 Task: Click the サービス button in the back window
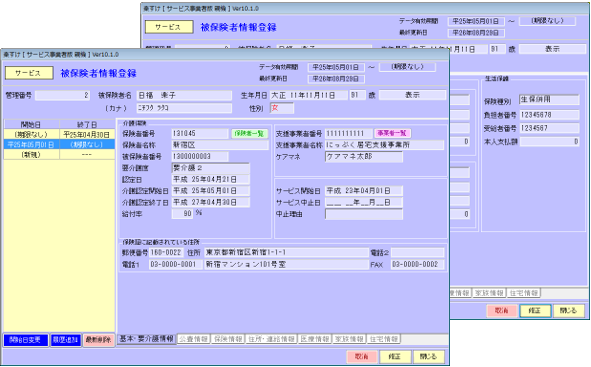(169, 27)
